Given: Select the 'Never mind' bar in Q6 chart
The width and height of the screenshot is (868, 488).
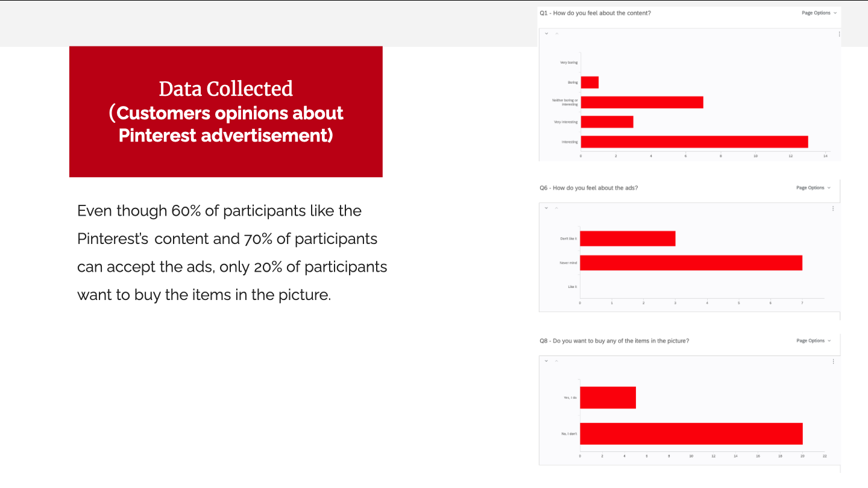Looking at the screenshot, I should point(691,263).
